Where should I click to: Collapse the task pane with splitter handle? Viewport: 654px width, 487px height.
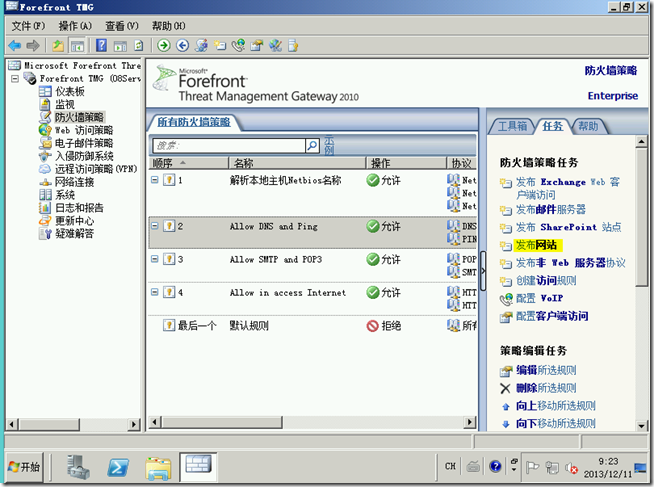click(x=483, y=271)
